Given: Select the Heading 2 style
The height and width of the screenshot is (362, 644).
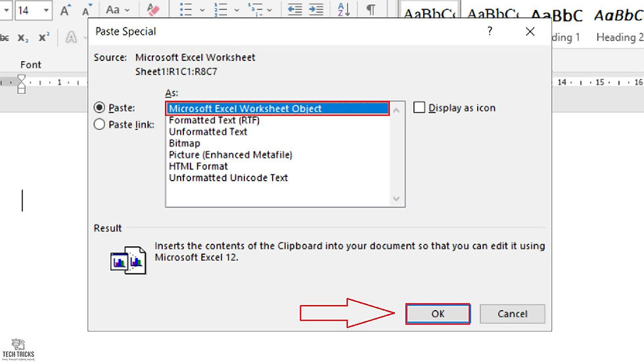Looking at the screenshot, I should [x=618, y=26].
